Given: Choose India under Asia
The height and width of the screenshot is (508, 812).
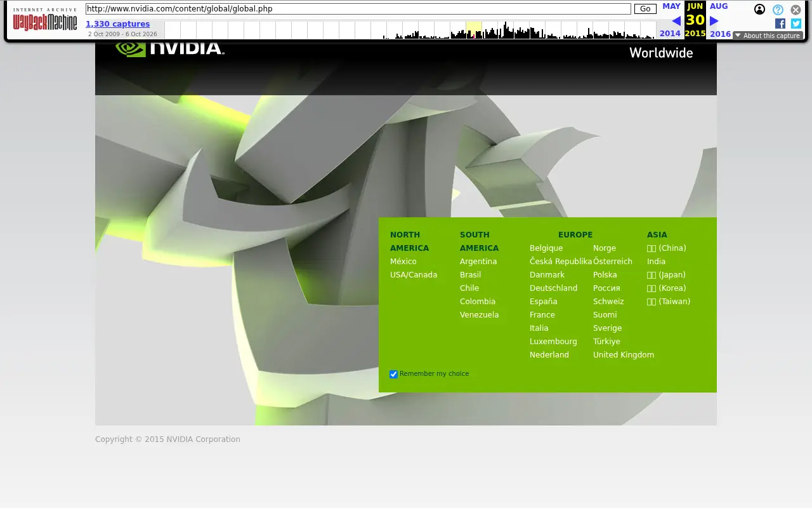Looking at the screenshot, I should click(657, 262).
